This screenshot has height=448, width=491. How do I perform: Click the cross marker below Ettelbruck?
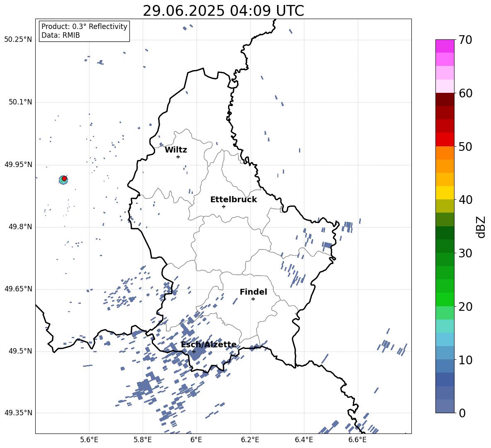224,206
